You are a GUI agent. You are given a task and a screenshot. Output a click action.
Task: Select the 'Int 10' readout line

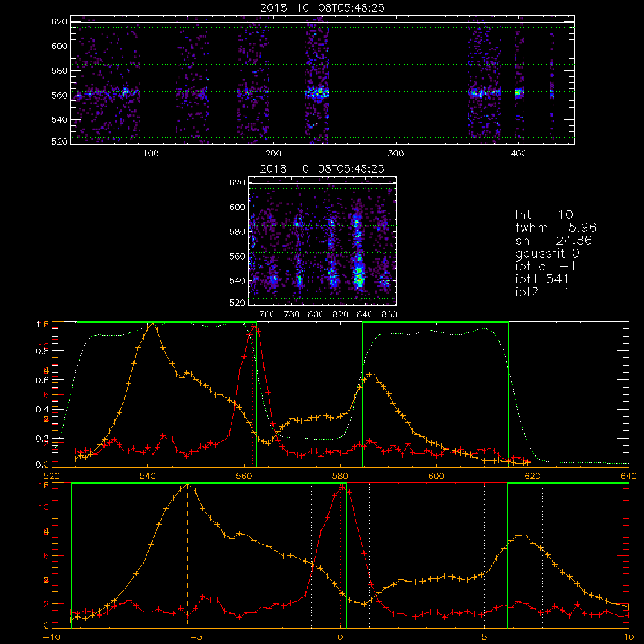pyautogui.click(x=544, y=214)
